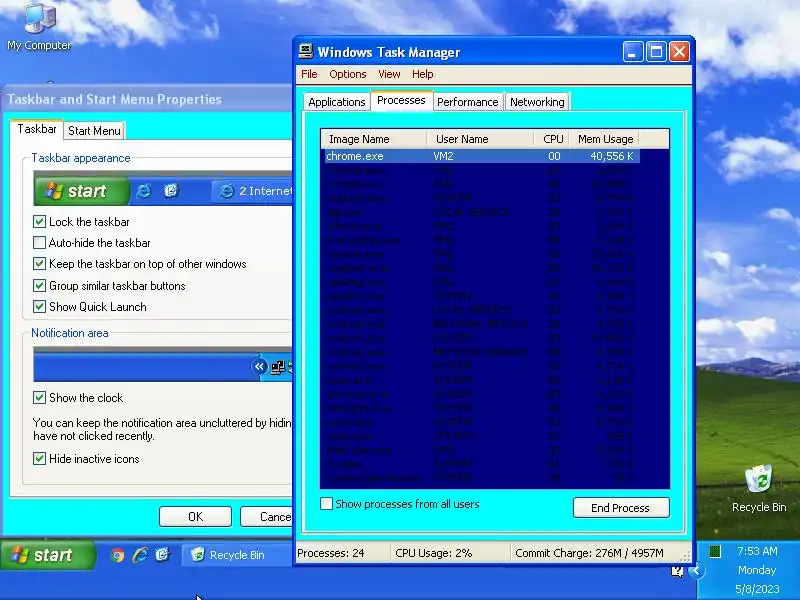This screenshot has width=800, height=600.
Task: Sort processes by Mem Usage column
Action: point(605,139)
